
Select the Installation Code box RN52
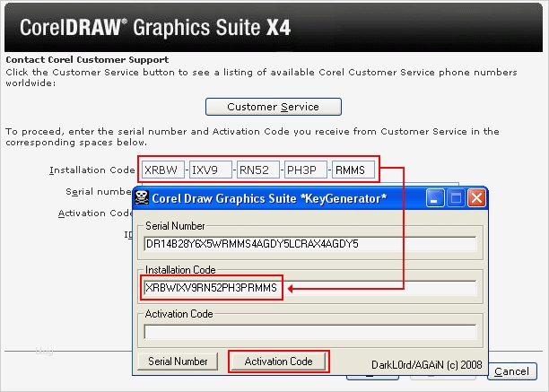258,170
